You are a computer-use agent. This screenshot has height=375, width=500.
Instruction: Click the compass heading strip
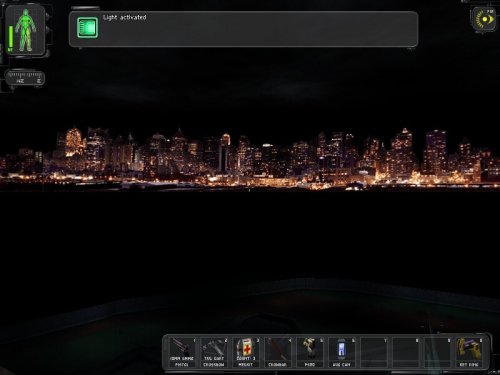[x=25, y=78]
